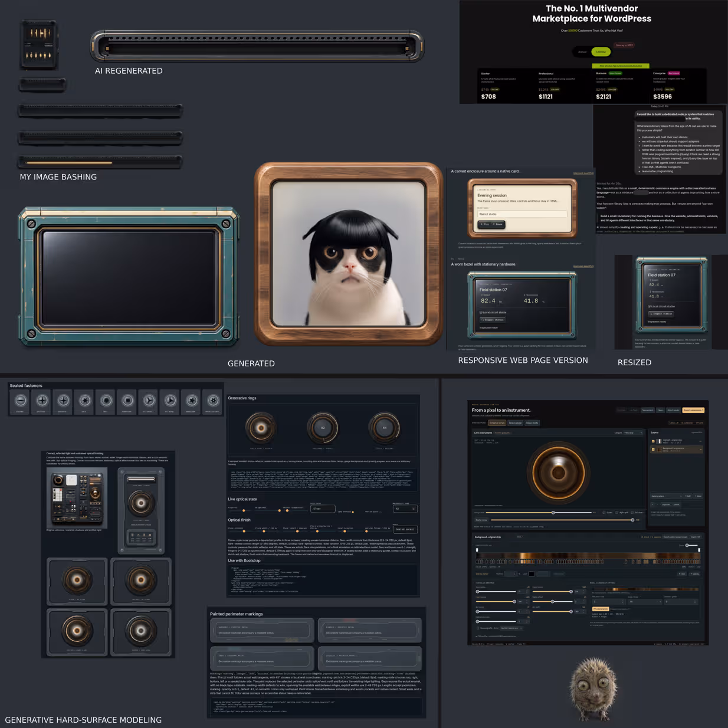Adjust the Progress slider under Live optical state

[240, 510]
